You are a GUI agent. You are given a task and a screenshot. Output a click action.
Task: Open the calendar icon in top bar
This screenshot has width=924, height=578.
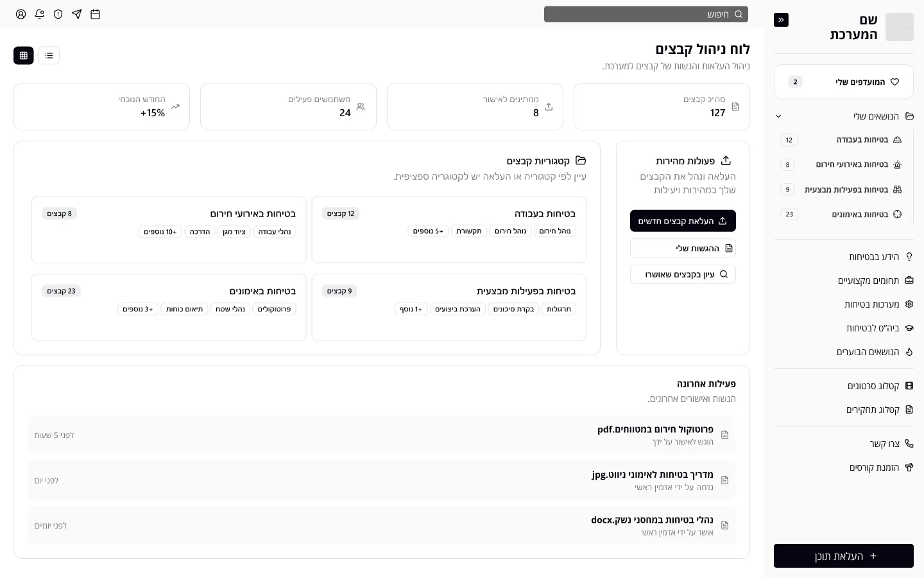click(x=96, y=14)
